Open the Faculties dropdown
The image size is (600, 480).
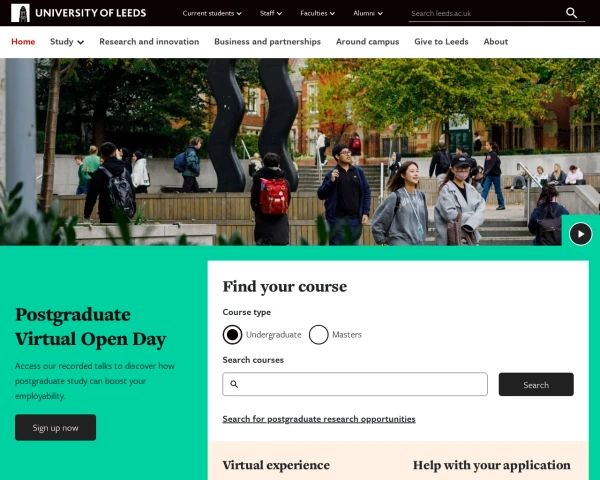[x=318, y=13]
